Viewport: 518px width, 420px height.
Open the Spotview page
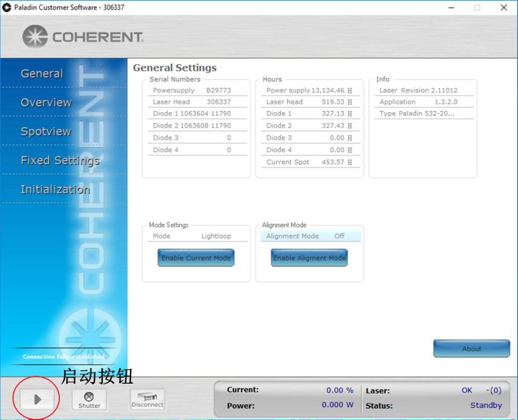46,132
